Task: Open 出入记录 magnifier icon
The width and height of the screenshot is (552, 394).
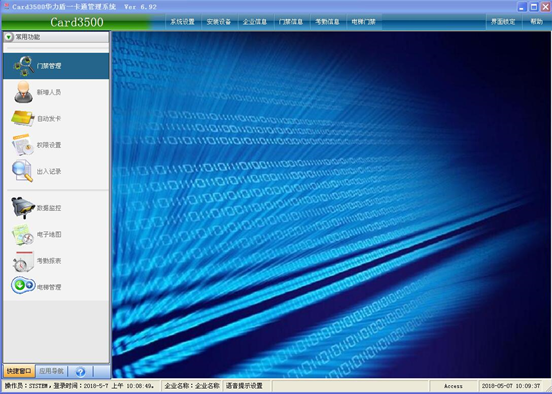Action: pos(22,171)
